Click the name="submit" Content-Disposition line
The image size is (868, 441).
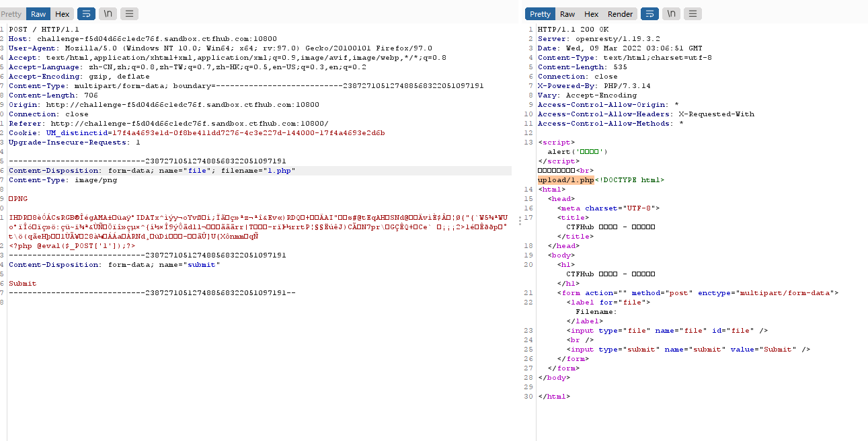tap(114, 265)
